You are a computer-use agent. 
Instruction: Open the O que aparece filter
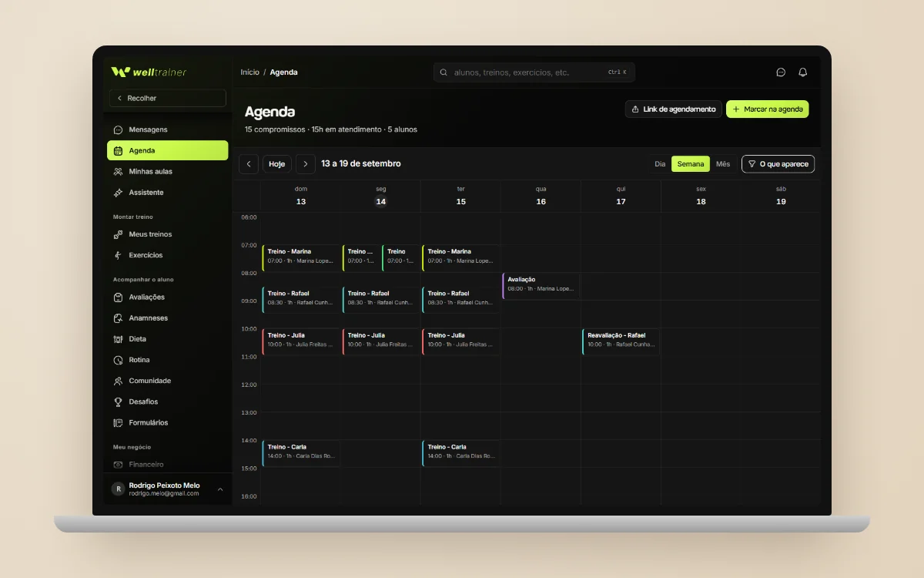click(x=778, y=164)
